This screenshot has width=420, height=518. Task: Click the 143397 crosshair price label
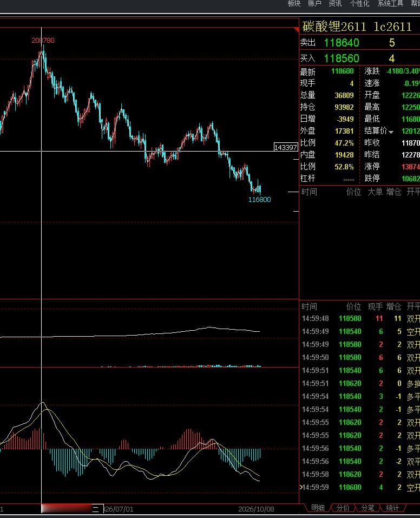click(x=286, y=147)
